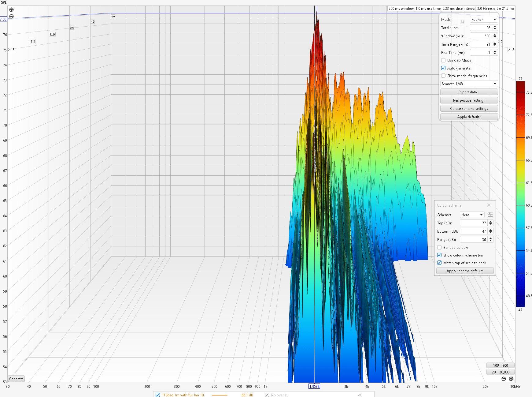Viewport: 532px width, 397px height.
Task: Zoom in horizontal frequency axis plus icon
Action: click(511, 379)
